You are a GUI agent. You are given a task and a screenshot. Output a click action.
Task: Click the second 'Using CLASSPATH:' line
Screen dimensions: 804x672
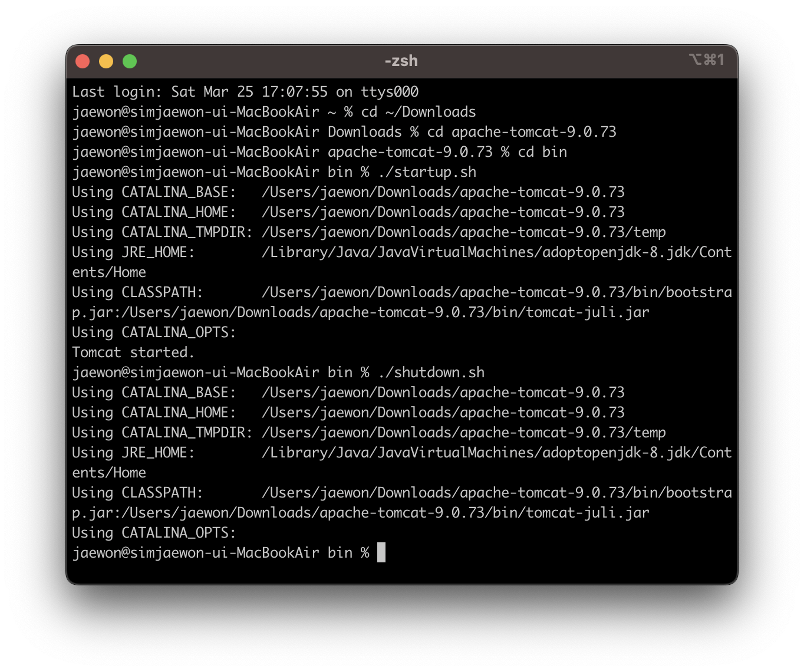pos(402,493)
